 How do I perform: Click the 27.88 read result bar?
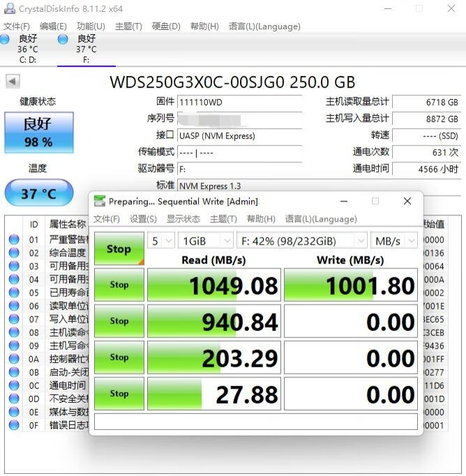coord(214,394)
